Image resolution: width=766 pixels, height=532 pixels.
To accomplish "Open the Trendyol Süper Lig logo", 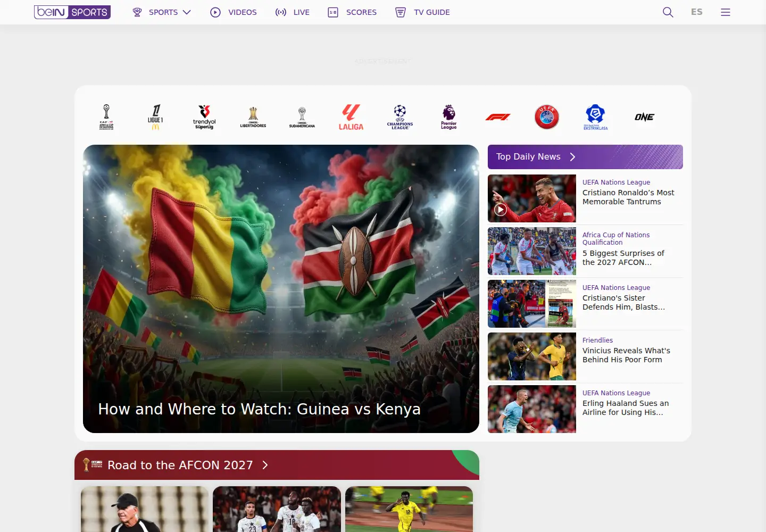I will 204,117.
